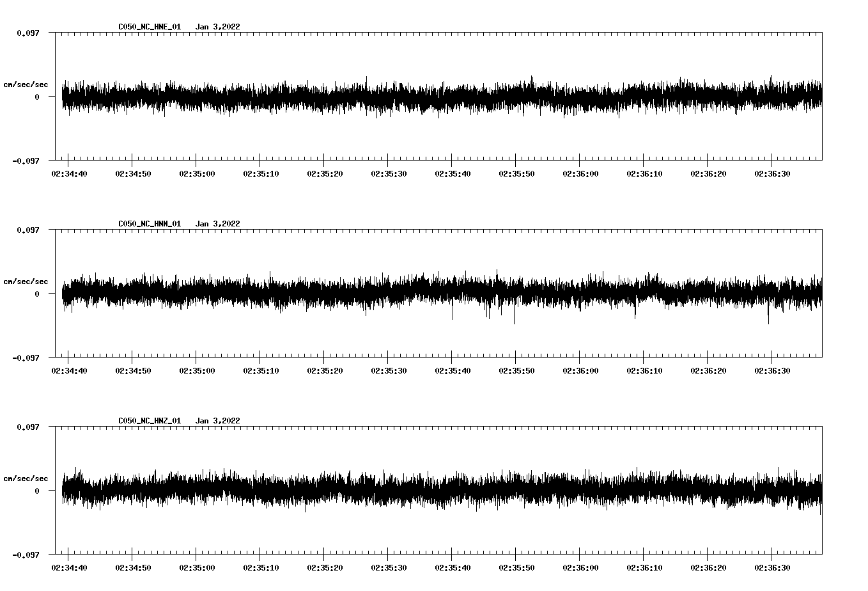This screenshot has width=868, height=591.
Task: Click 02:35:30 time label under HNZ plot
Action: coord(389,568)
